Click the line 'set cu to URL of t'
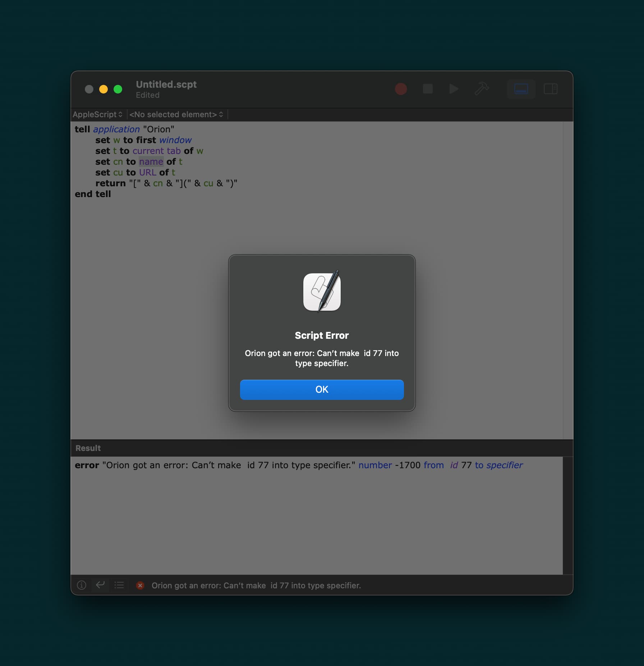The image size is (644, 666). pyautogui.click(x=135, y=172)
